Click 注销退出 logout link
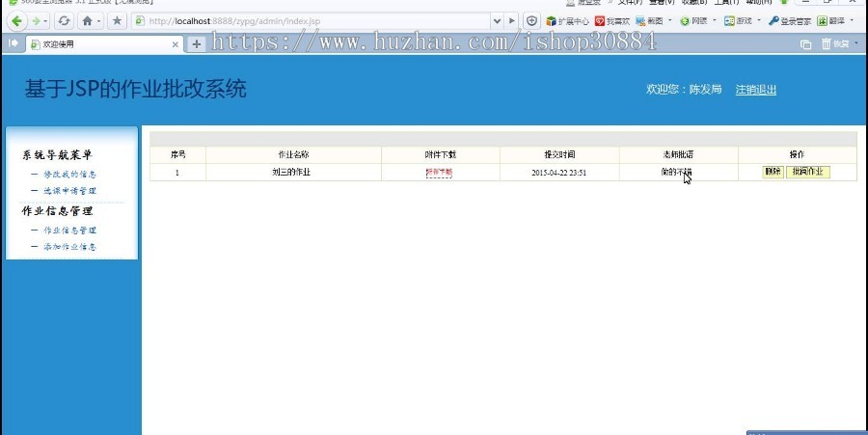 click(x=755, y=90)
